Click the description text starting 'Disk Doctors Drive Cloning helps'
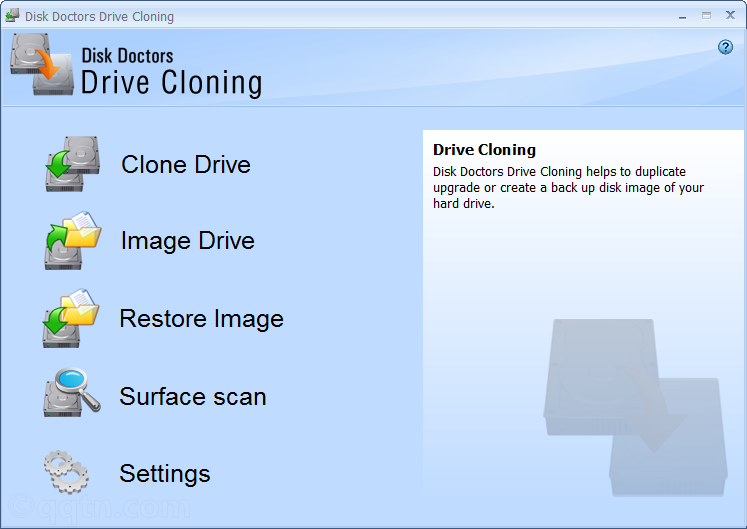 tap(568, 187)
